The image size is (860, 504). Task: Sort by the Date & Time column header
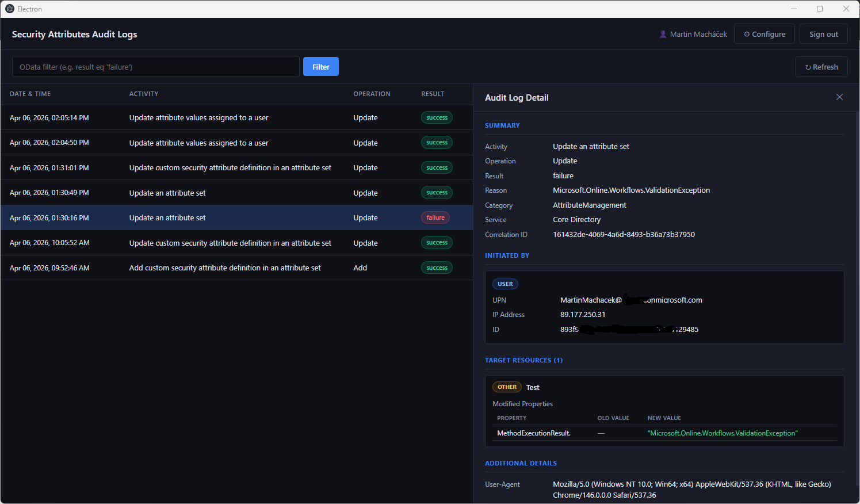(x=30, y=94)
